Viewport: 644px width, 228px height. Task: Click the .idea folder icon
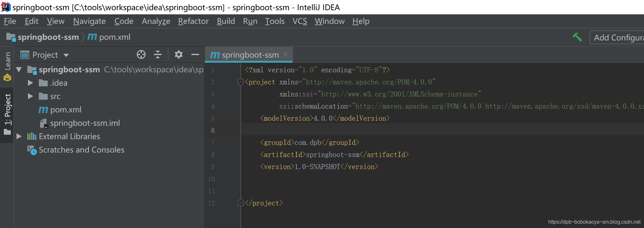[43, 83]
